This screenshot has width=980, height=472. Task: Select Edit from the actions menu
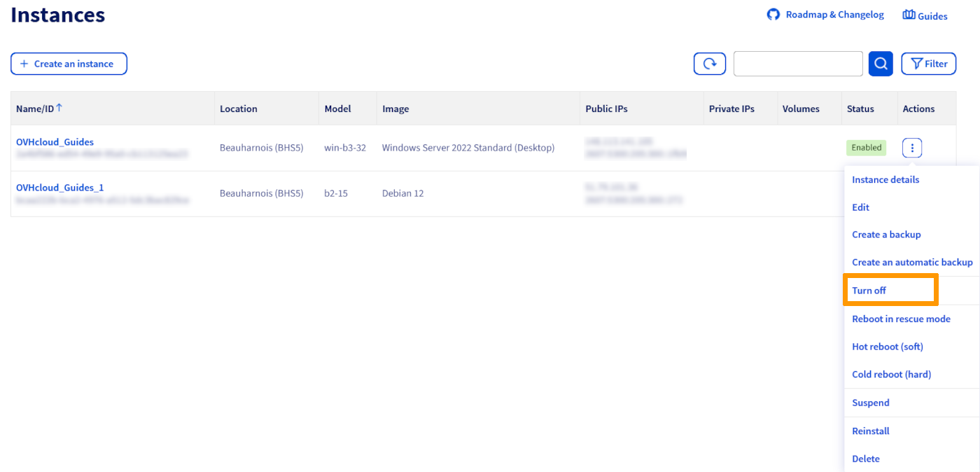click(x=860, y=207)
